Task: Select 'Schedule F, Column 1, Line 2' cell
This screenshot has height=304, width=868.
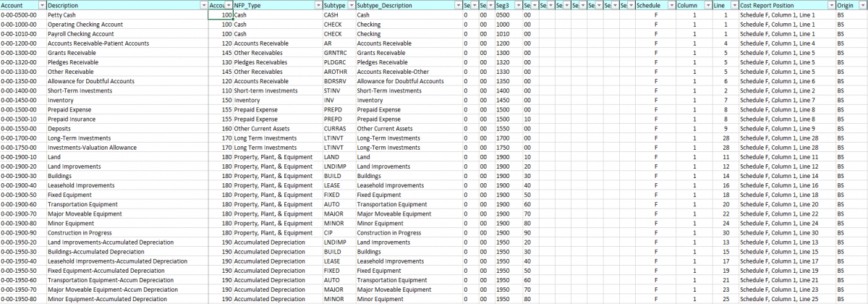Action: (x=787, y=90)
